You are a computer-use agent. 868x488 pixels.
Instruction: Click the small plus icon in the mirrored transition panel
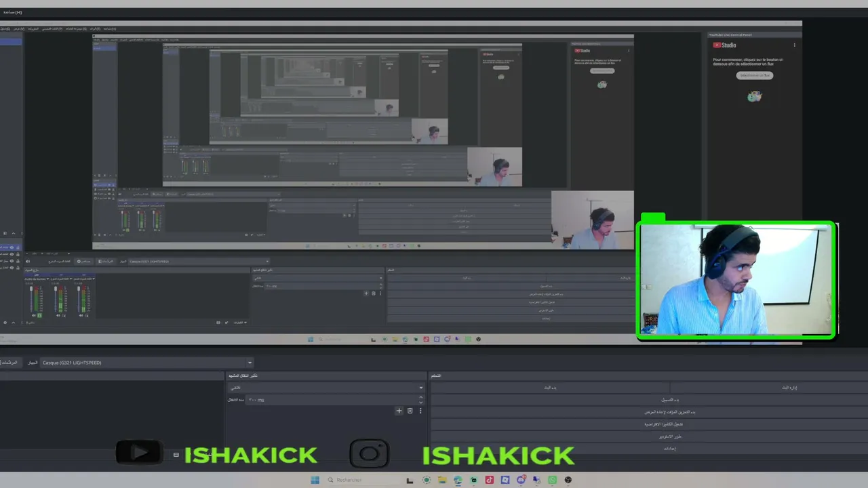coord(366,293)
